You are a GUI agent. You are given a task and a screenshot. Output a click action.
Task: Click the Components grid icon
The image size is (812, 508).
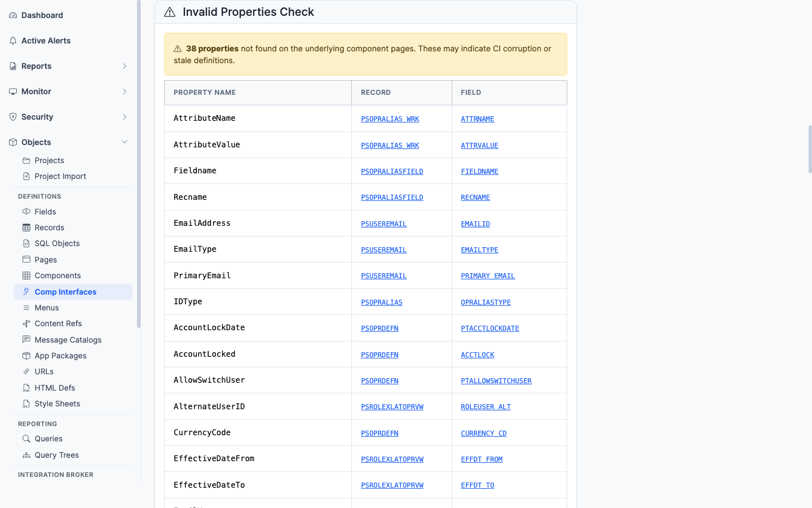point(27,275)
